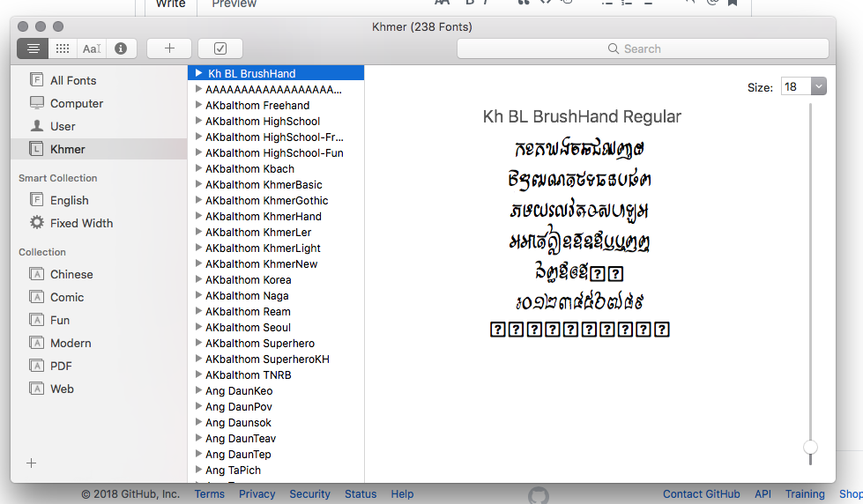Open Status link in GitHub page
This screenshot has width=863, height=504.
(x=361, y=494)
